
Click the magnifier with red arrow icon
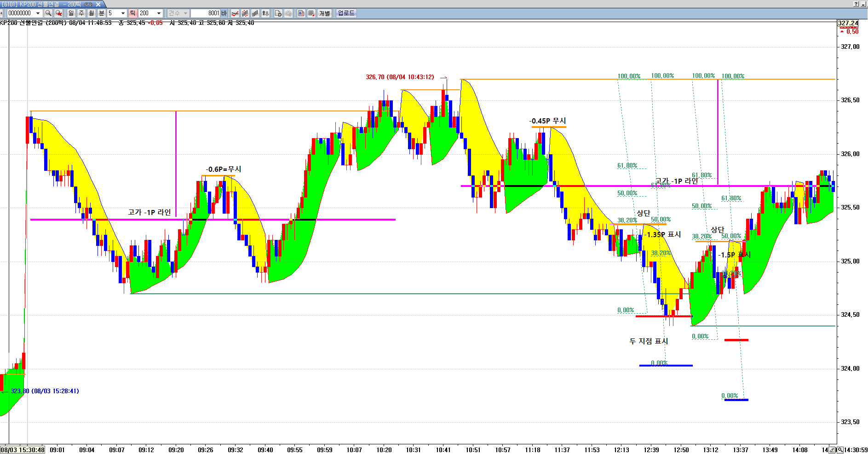click(58, 13)
